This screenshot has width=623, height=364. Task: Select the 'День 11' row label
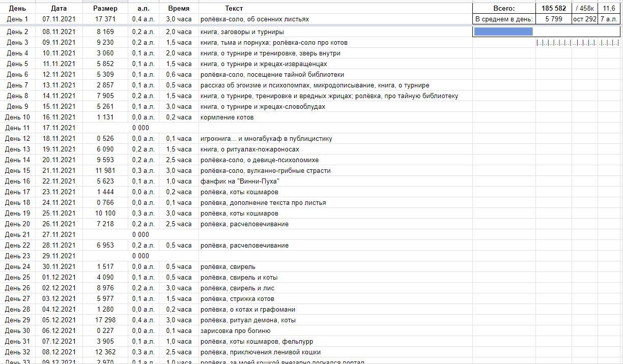[x=18, y=128]
